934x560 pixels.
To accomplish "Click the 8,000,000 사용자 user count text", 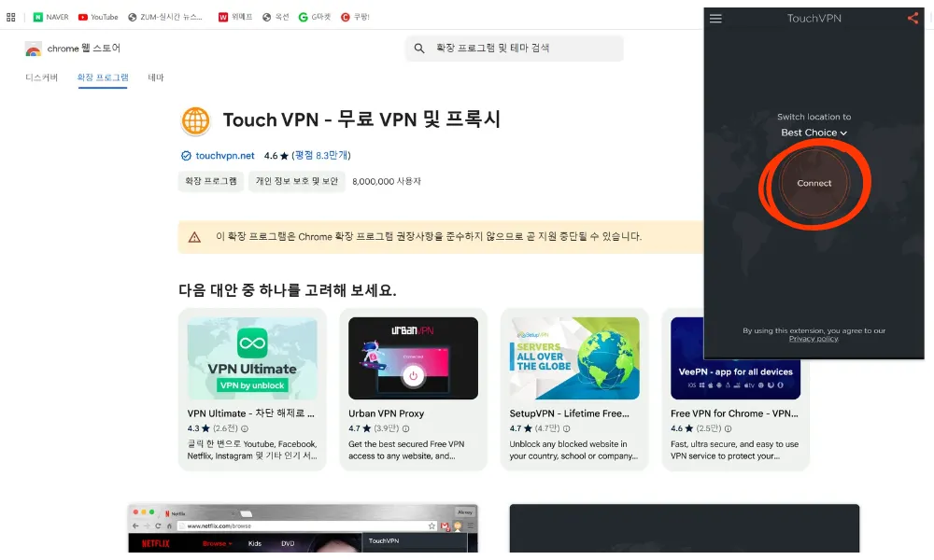I will click(386, 181).
